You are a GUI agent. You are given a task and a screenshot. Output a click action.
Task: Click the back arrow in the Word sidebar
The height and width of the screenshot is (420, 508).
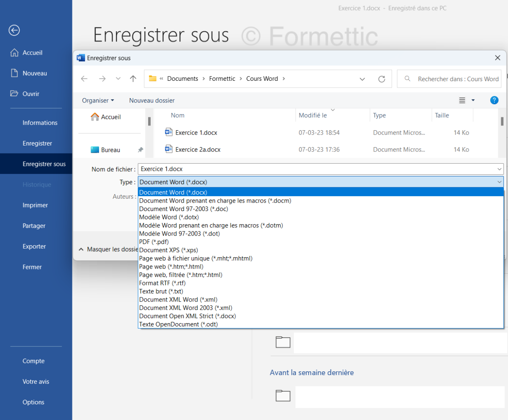[x=14, y=30]
